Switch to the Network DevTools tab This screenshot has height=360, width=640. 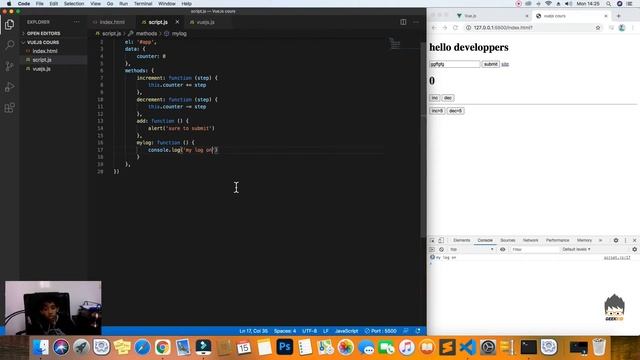[x=531, y=240]
